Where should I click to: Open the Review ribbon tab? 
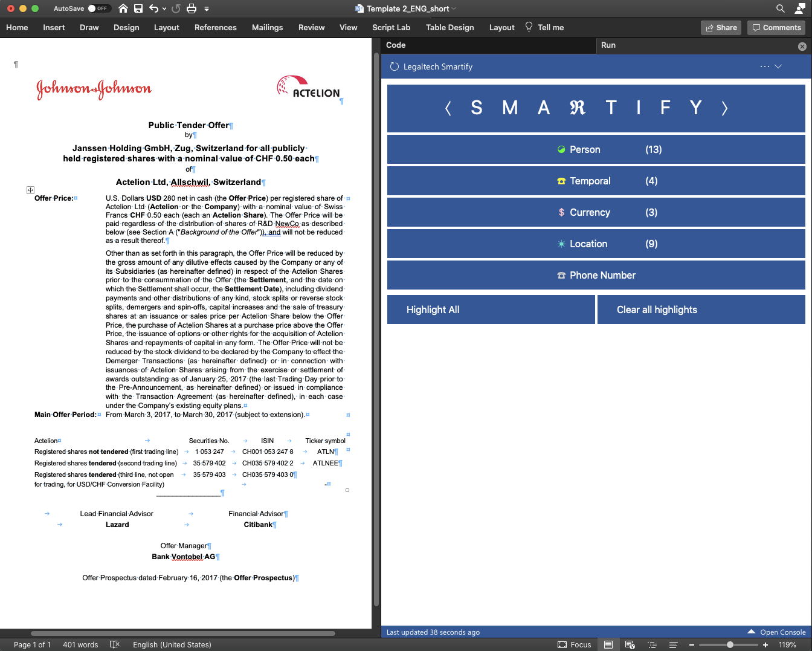coord(312,27)
